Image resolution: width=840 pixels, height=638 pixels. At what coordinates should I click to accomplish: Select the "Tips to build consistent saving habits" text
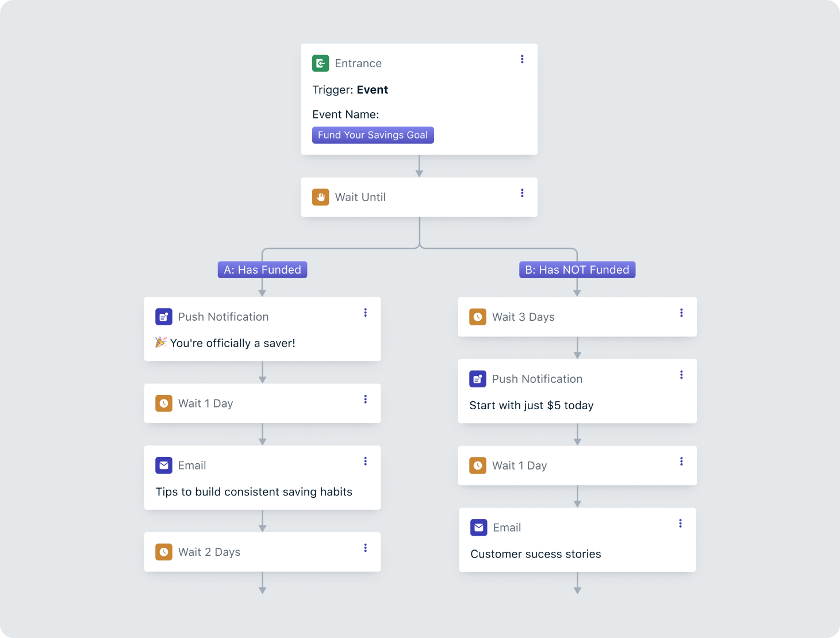(254, 492)
